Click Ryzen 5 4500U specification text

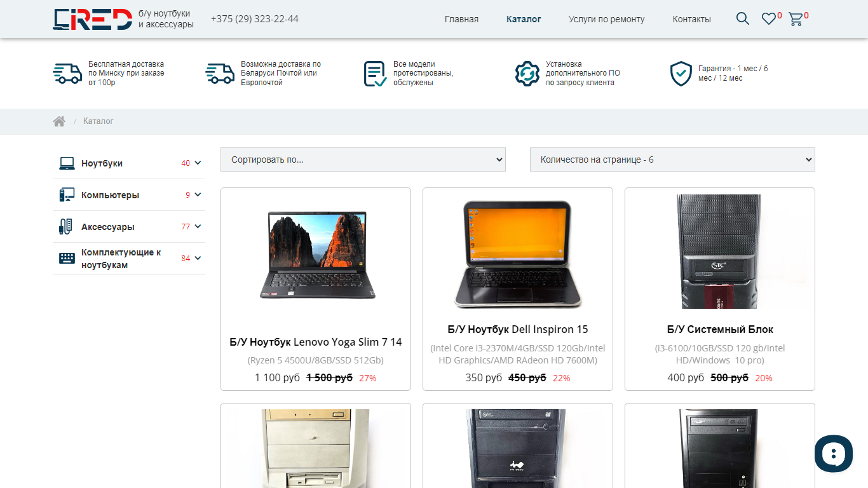[x=316, y=360]
